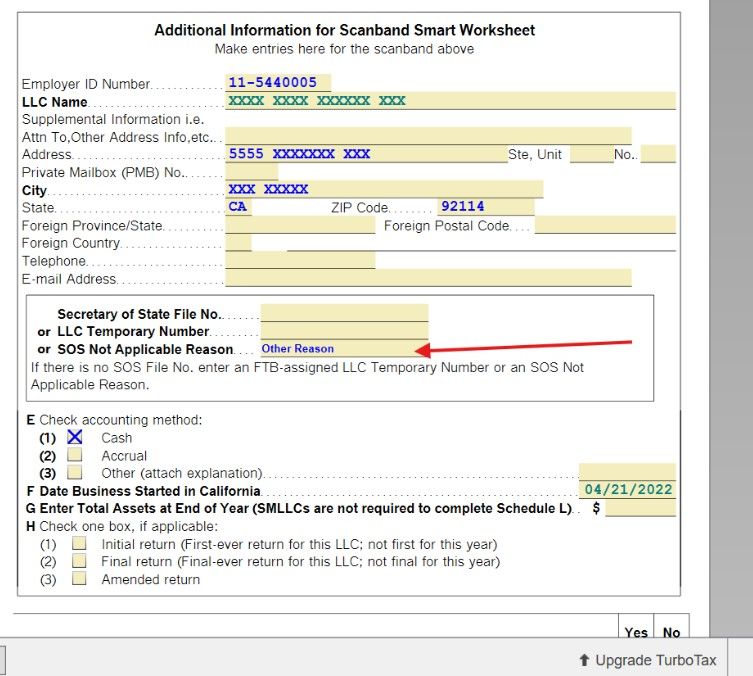Mark the Amended return checkbox
Viewport: 753px width, 676px height.
[79, 579]
